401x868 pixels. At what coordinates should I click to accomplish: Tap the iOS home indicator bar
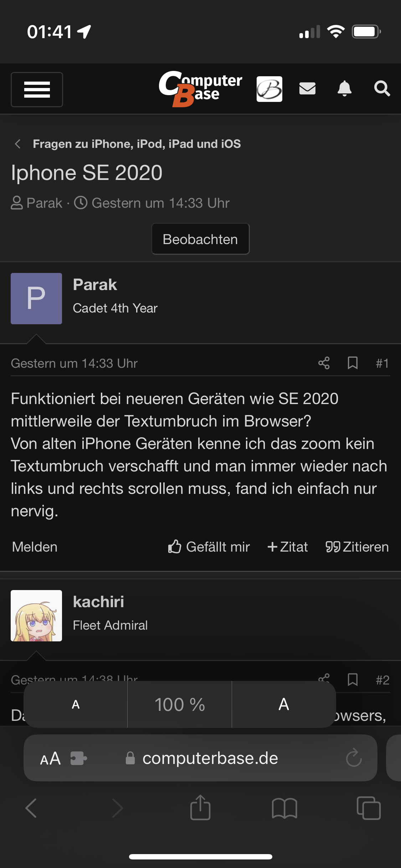coord(201,857)
